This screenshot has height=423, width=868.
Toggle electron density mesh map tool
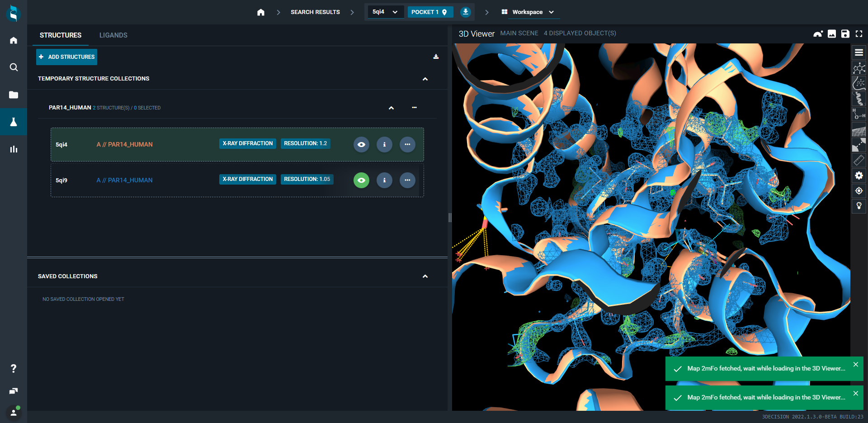point(859,130)
